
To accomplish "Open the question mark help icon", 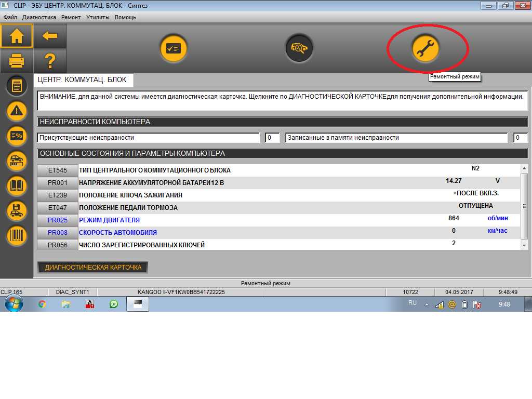I will pyautogui.click(x=50, y=61).
